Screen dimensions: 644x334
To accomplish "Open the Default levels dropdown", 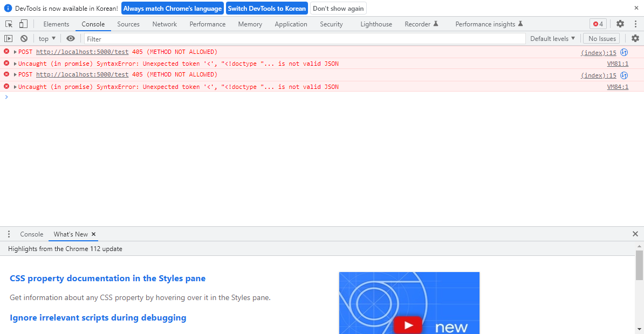I will pyautogui.click(x=552, y=39).
